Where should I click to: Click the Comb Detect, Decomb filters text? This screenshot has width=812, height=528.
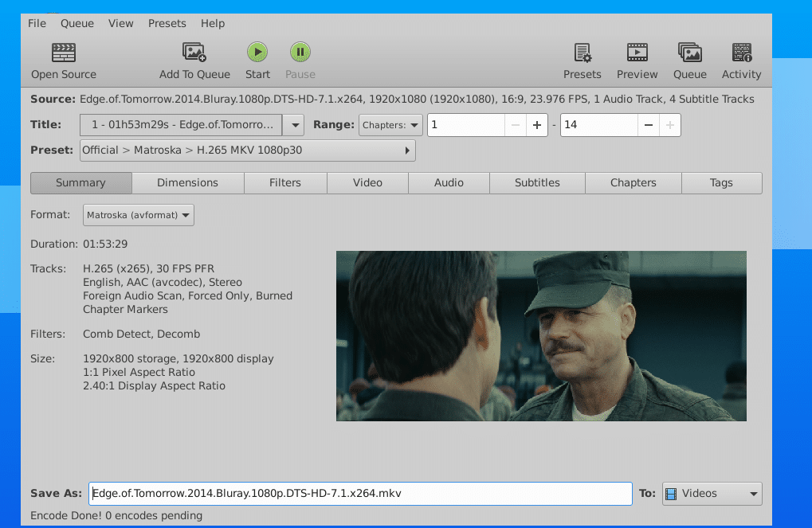[x=141, y=334]
